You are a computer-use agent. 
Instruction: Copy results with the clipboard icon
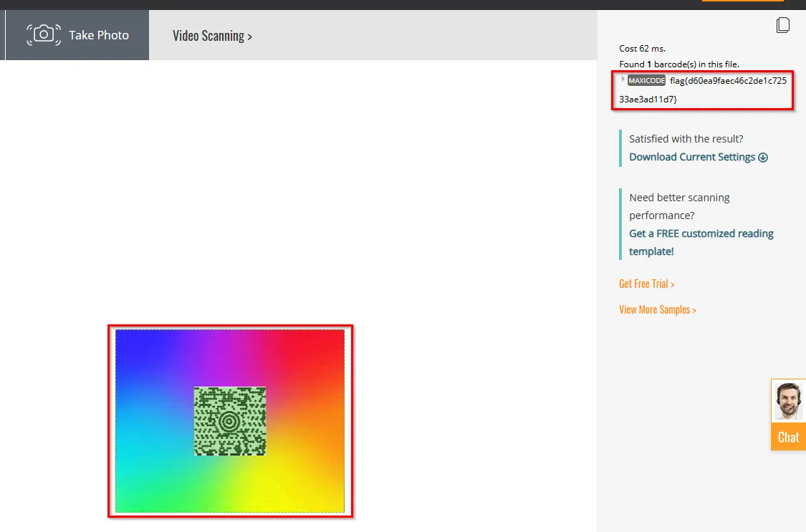pyautogui.click(x=783, y=25)
